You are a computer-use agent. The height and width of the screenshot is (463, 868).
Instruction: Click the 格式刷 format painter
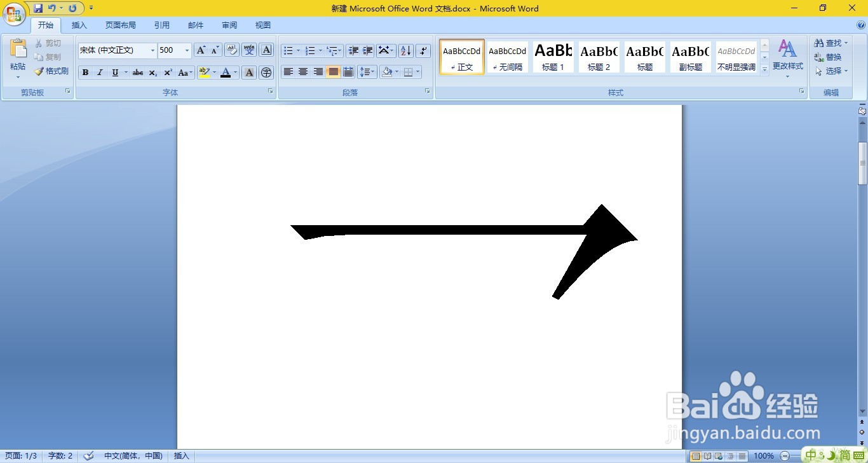[x=51, y=71]
